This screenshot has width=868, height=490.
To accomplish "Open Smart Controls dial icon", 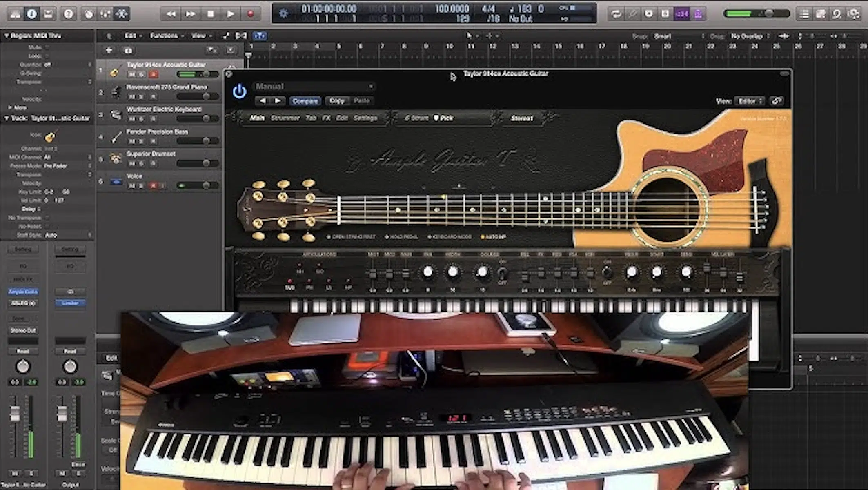I will [89, 14].
